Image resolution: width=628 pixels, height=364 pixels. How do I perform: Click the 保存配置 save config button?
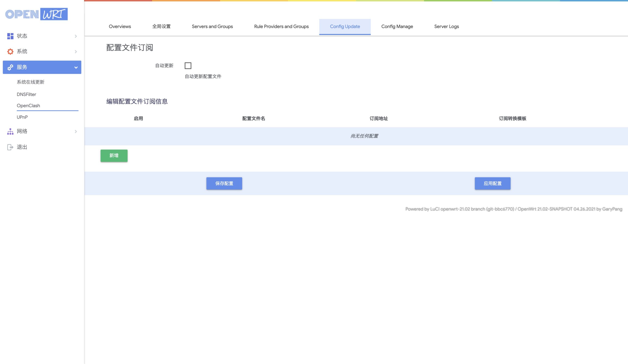pos(224,184)
